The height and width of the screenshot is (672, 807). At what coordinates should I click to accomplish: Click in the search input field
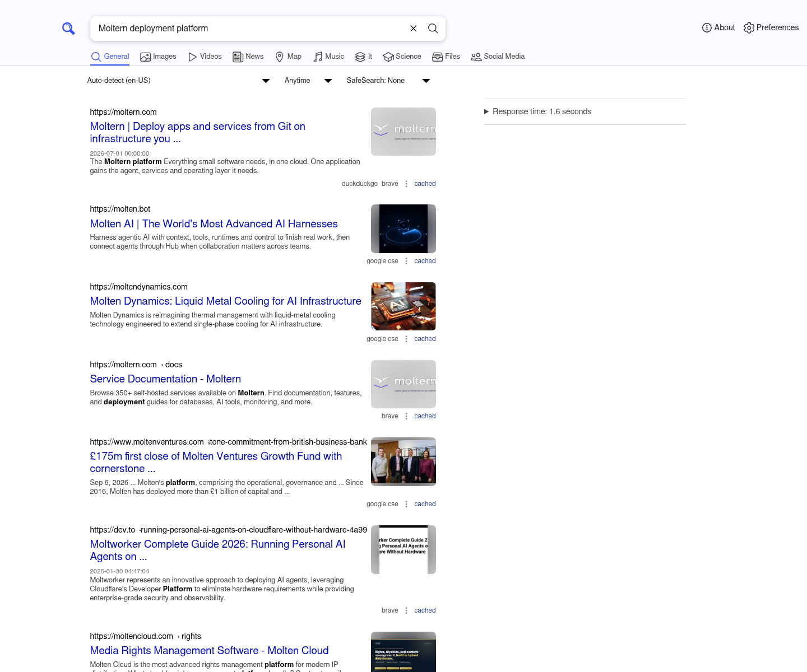pyautogui.click(x=251, y=29)
